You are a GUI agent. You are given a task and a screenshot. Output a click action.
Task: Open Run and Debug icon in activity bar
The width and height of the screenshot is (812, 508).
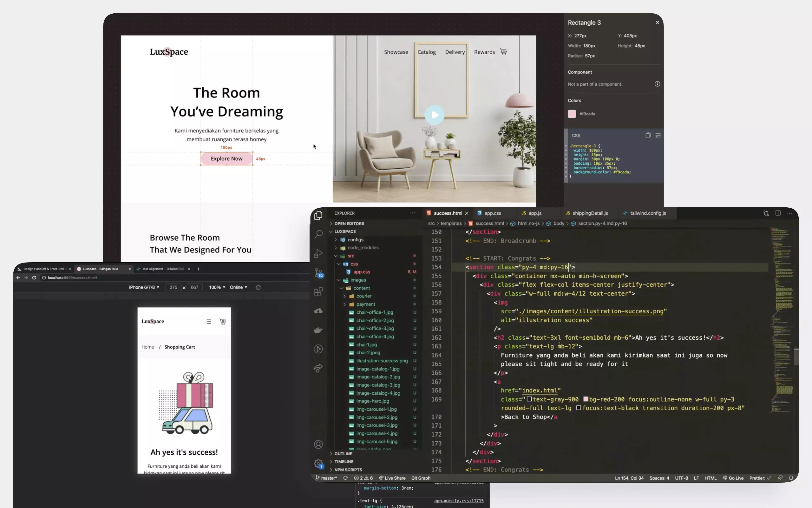click(318, 253)
